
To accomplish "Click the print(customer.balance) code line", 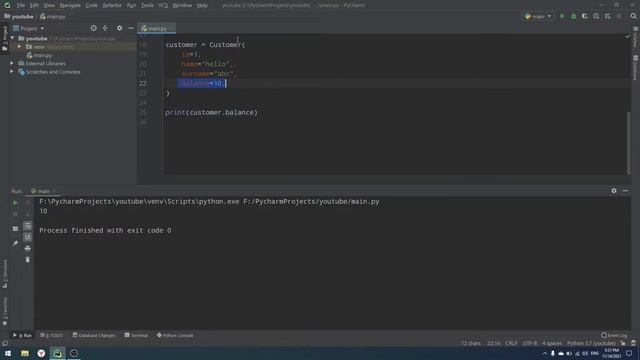I will coord(211,112).
